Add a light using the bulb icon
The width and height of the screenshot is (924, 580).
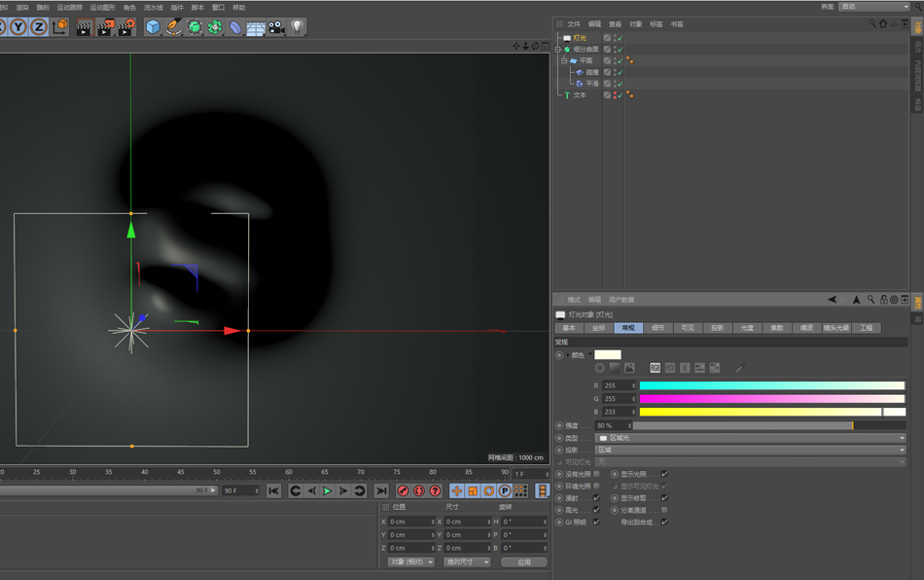297,26
